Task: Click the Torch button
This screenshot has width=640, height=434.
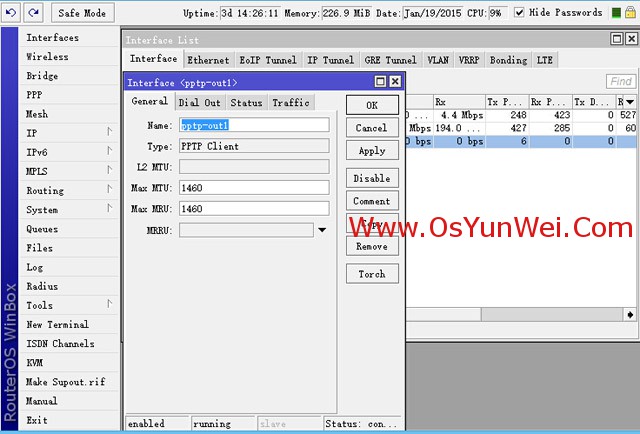Action: (x=371, y=274)
